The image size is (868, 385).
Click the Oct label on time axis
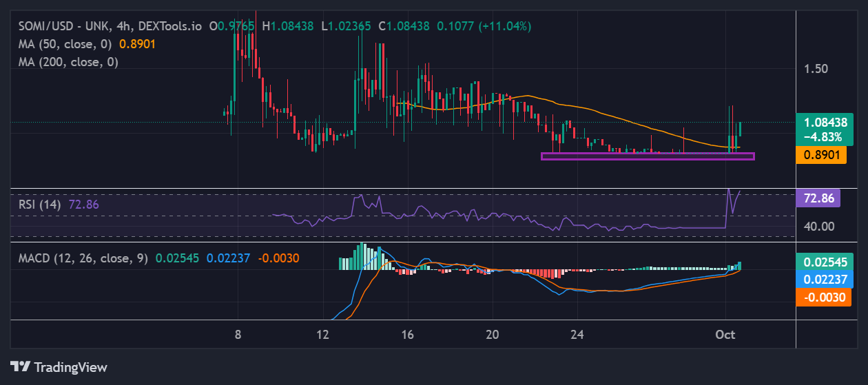click(x=725, y=335)
